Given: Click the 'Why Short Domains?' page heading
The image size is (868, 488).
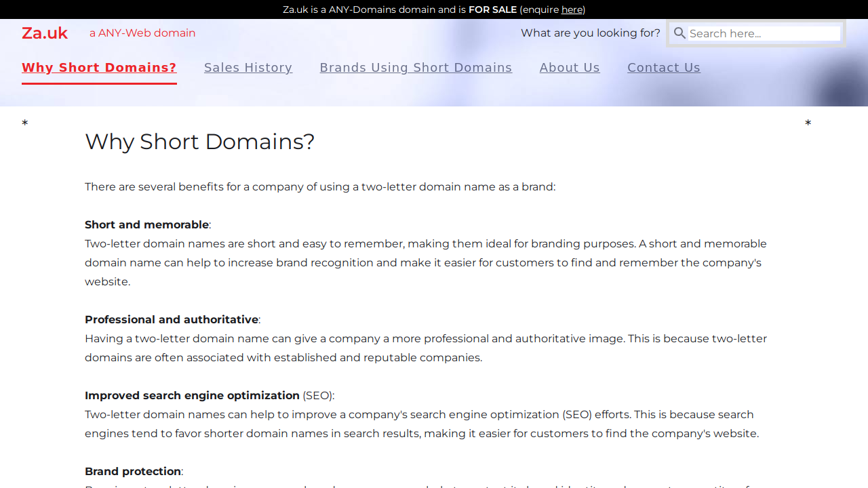Looking at the screenshot, I should click(x=199, y=142).
